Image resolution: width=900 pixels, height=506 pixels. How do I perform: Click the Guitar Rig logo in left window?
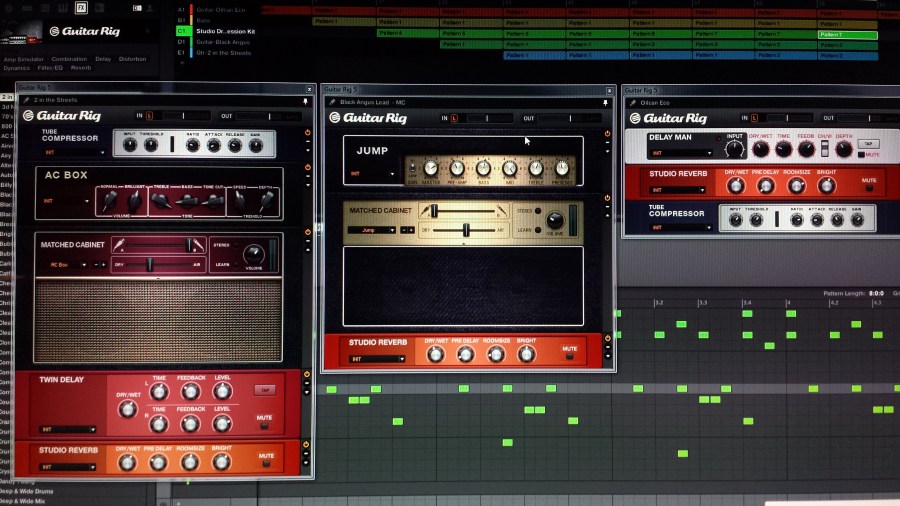[x=68, y=116]
